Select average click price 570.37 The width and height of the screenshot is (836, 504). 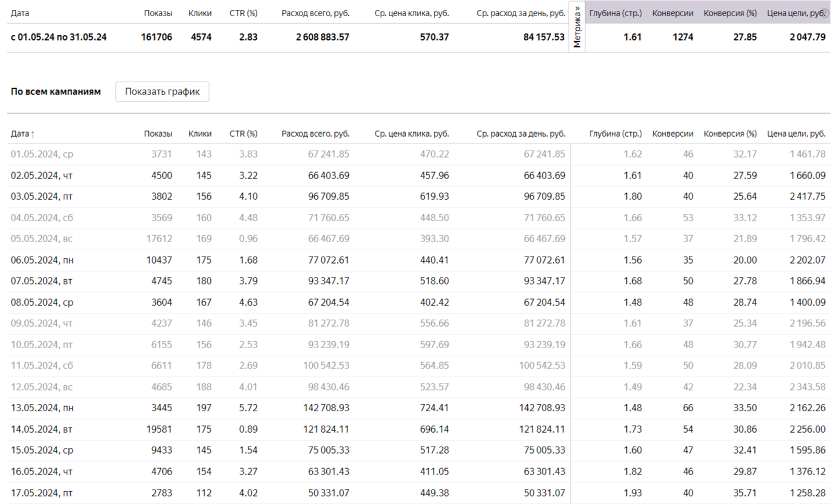(435, 37)
